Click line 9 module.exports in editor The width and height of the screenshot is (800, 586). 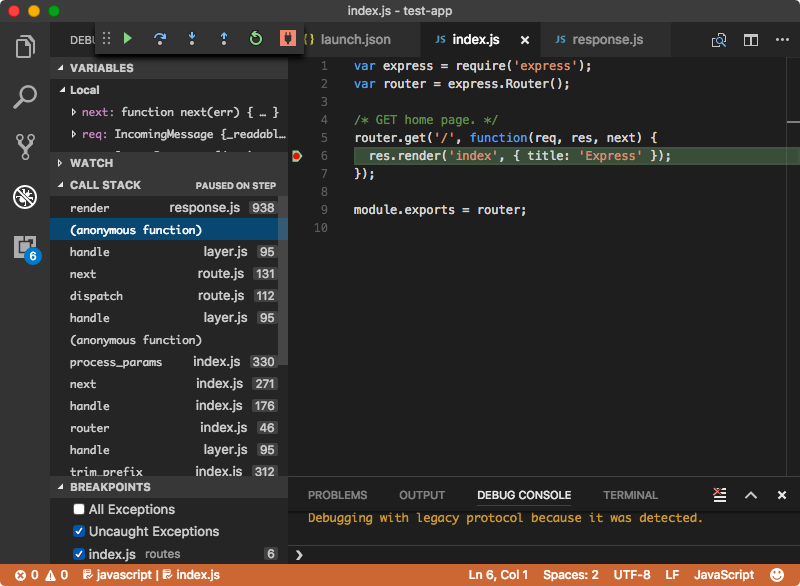[439, 210]
